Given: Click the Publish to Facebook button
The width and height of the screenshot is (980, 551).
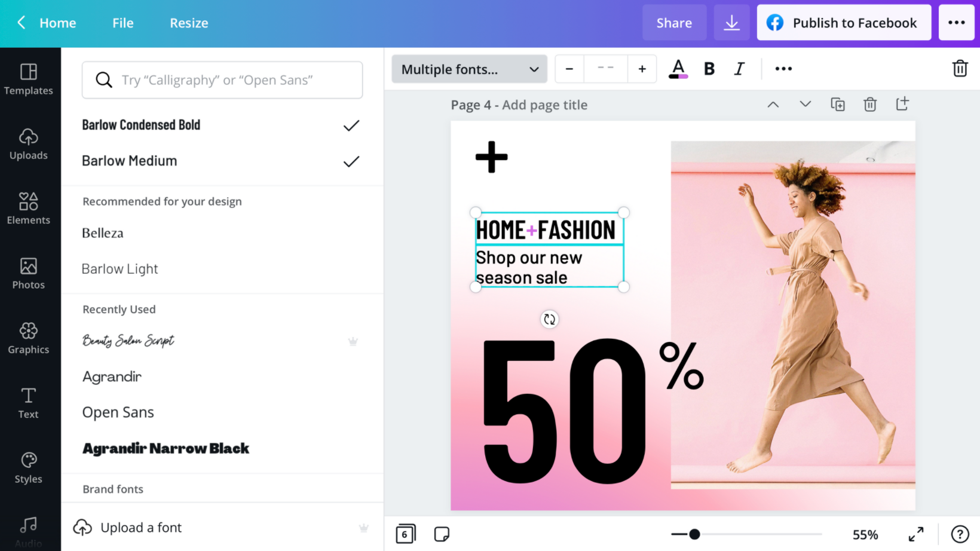Looking at the screenshot, I should pyautogui.click(x=844, y=22).
